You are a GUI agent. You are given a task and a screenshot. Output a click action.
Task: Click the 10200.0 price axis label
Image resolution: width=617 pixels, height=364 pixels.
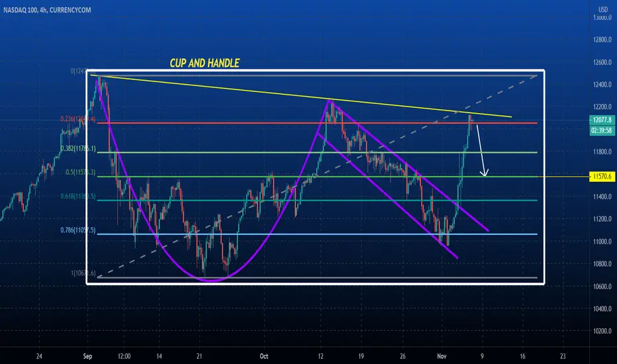click(602, 331)
